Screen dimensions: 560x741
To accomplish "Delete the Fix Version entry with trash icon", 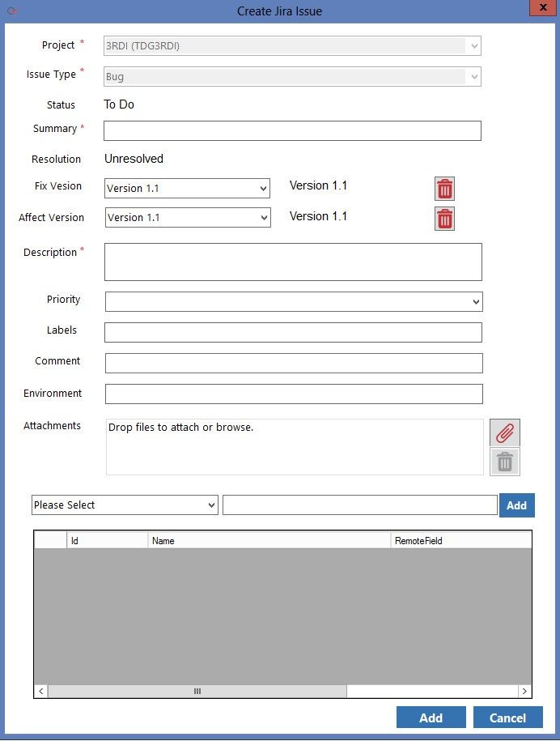I will (x=444, y=189).
